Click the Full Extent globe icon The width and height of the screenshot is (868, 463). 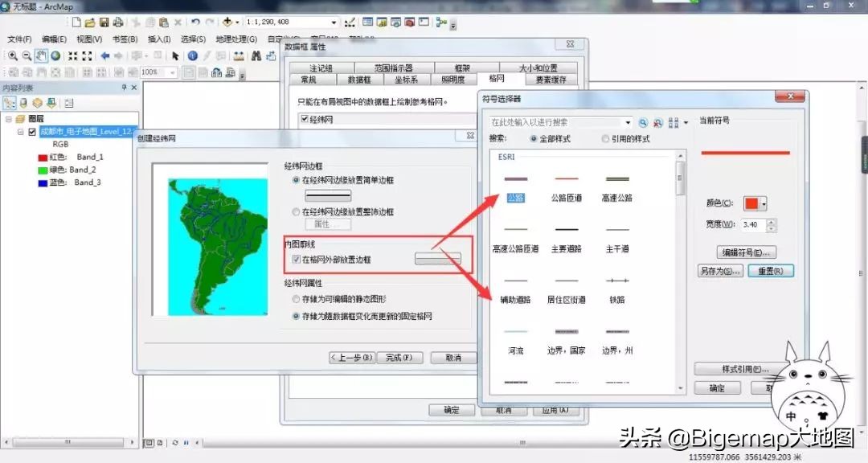click(x=54, y=55)
